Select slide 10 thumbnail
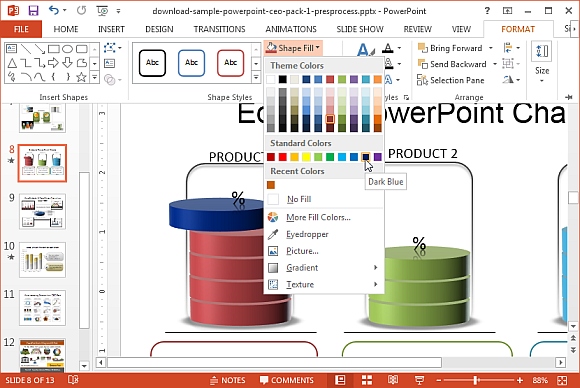580x388 pixels. [43, 260]
